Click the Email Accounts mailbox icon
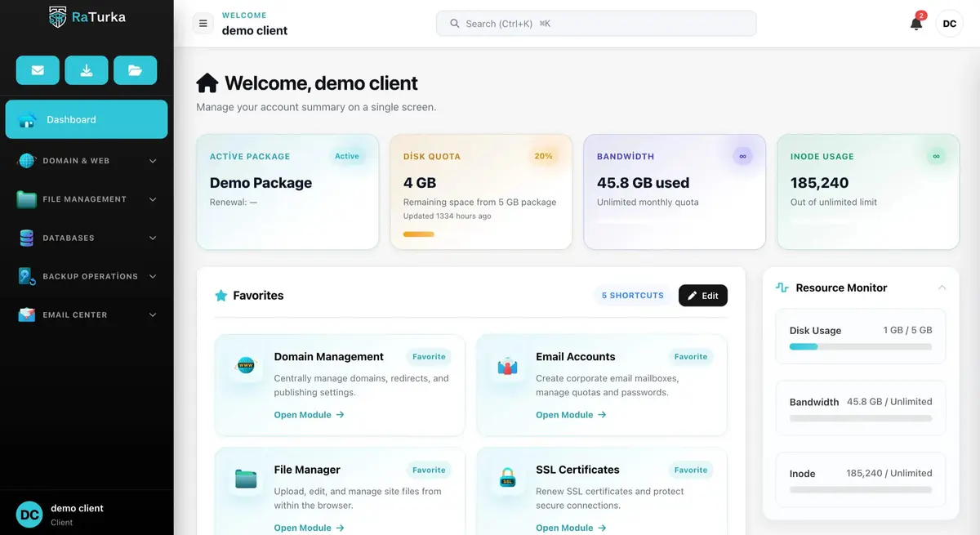 click(x=508, y=366)
